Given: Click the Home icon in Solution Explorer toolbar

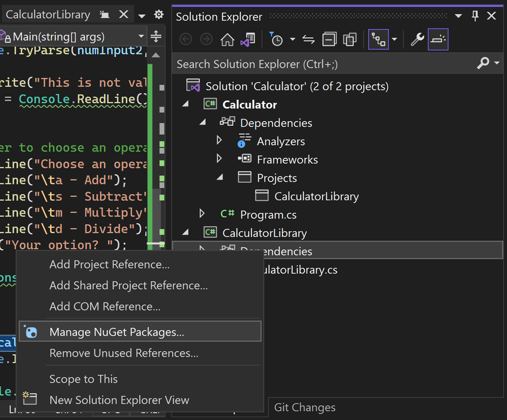Looking at the screenshot, I should pos(228,39).
